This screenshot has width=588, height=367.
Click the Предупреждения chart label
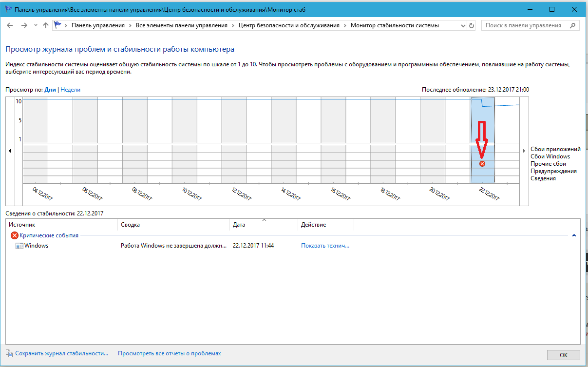click(553, 171)
